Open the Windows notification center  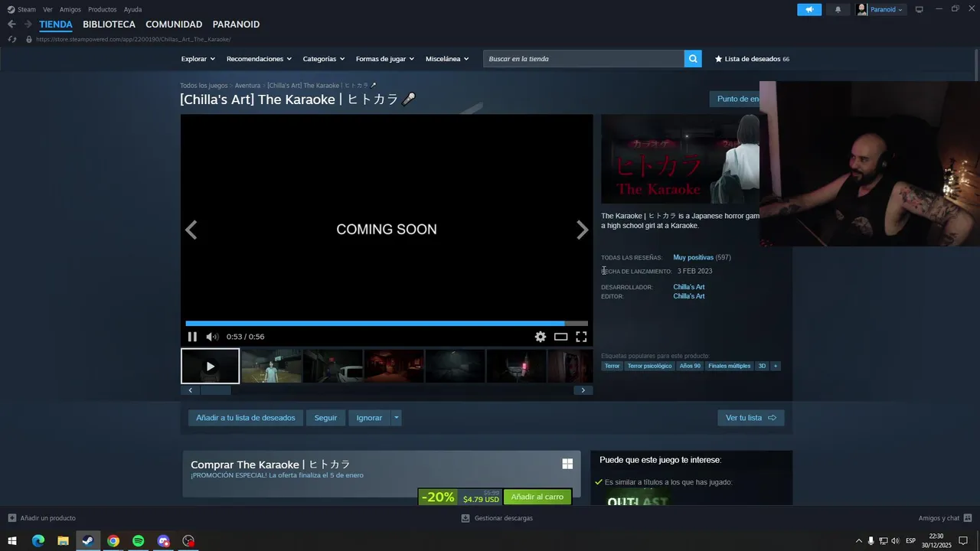(963, 541)
